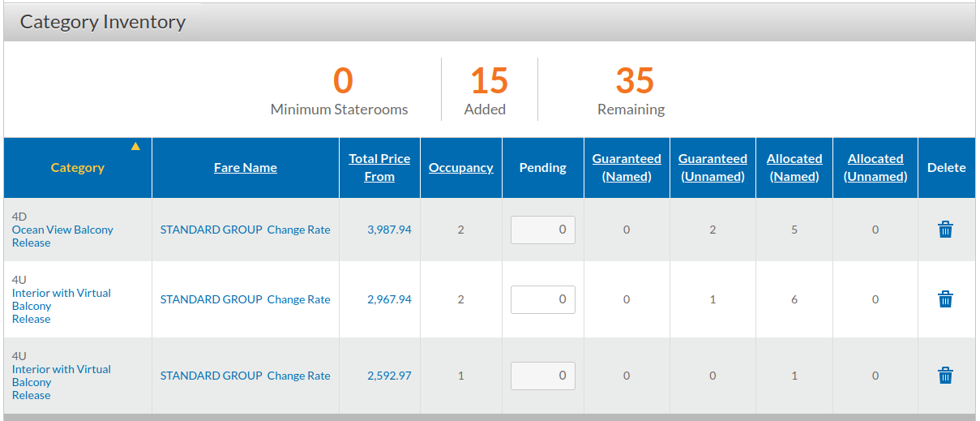This screenshot has width=980, height=421.
Task: Click trash icon for 2,967.94 row
Action: tap(945, 299)
